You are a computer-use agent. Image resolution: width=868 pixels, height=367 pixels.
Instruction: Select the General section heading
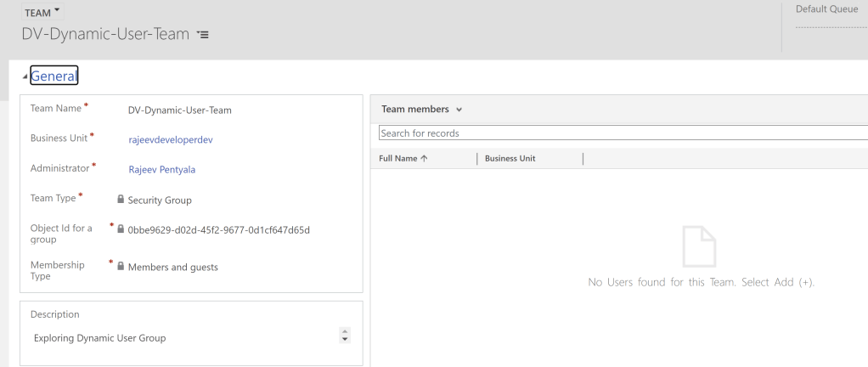point(54,76)
